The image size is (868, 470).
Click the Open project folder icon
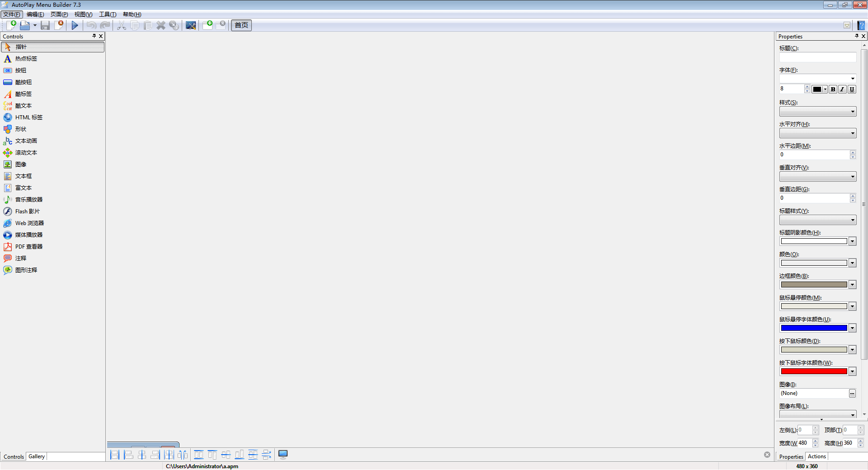coord(25,25)
